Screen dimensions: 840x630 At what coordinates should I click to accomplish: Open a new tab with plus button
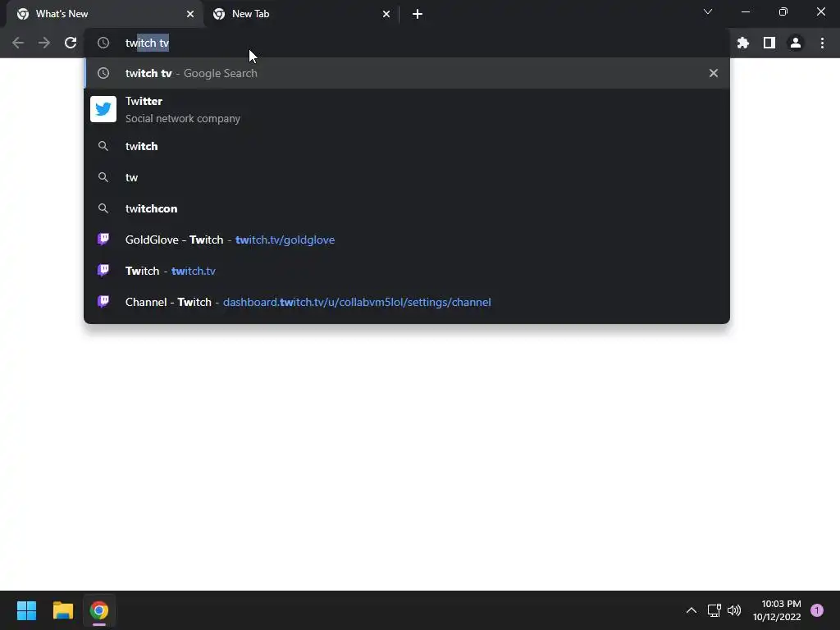(418, 14)
